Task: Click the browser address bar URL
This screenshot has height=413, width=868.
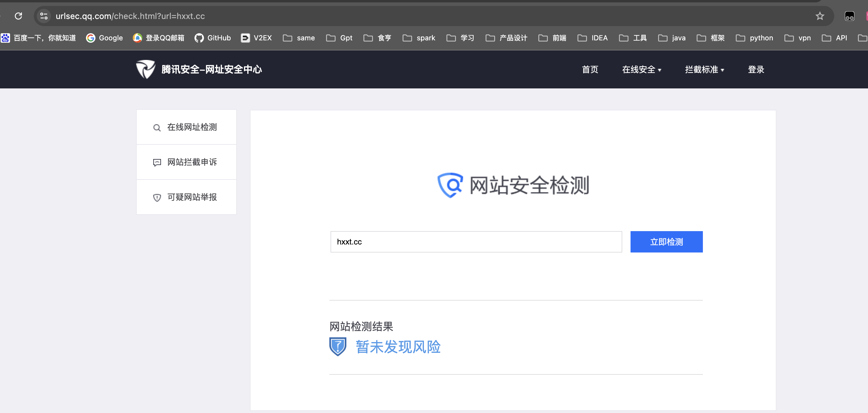Action: (x=130, y=16)
